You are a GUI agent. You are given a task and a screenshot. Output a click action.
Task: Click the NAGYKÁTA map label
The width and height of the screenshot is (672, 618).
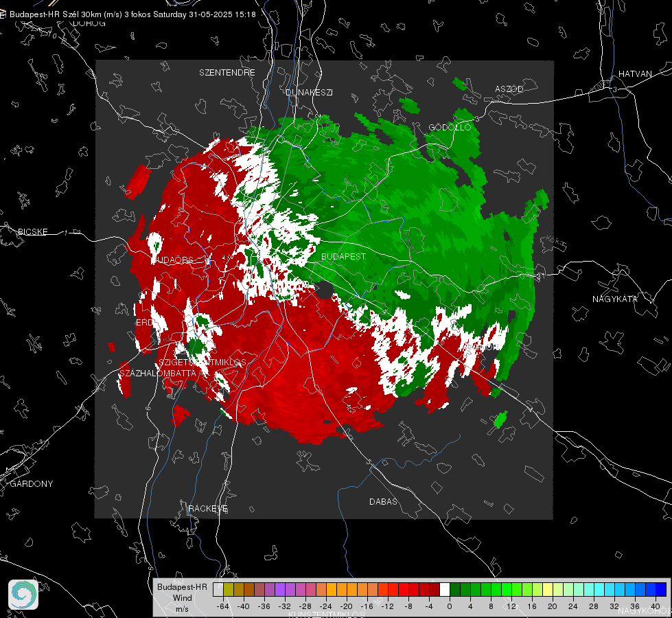(x=614, y=299)
